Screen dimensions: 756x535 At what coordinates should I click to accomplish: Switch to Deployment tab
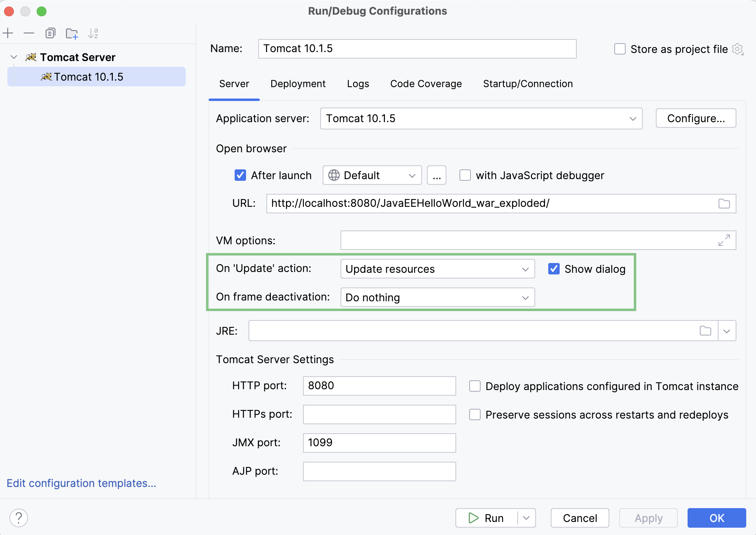[x=298, y=84]
